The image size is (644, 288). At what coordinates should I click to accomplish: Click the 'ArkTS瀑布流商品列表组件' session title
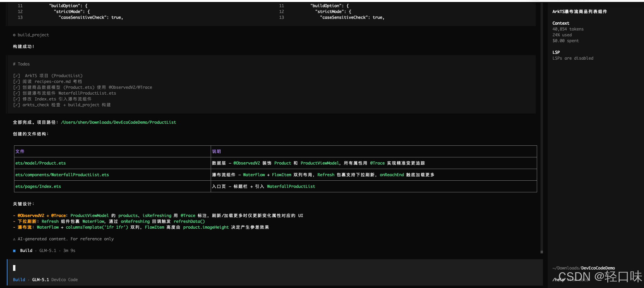pyautogui.click(x=580, y=12)
